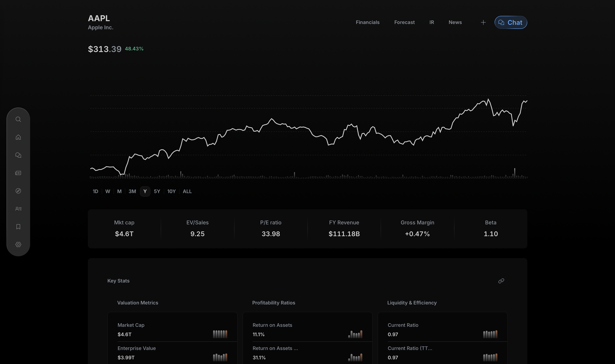Viewport: 615px width, 364px height.
Task: Switch to Forecast tab
Action: 404,22
